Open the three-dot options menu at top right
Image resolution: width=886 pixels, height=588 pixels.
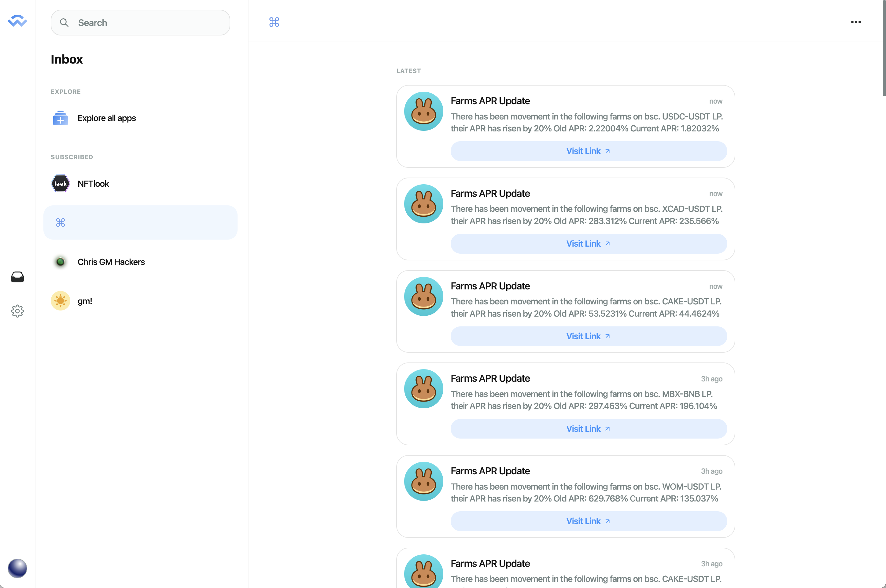pyautogui.click(x=856, y=22)
